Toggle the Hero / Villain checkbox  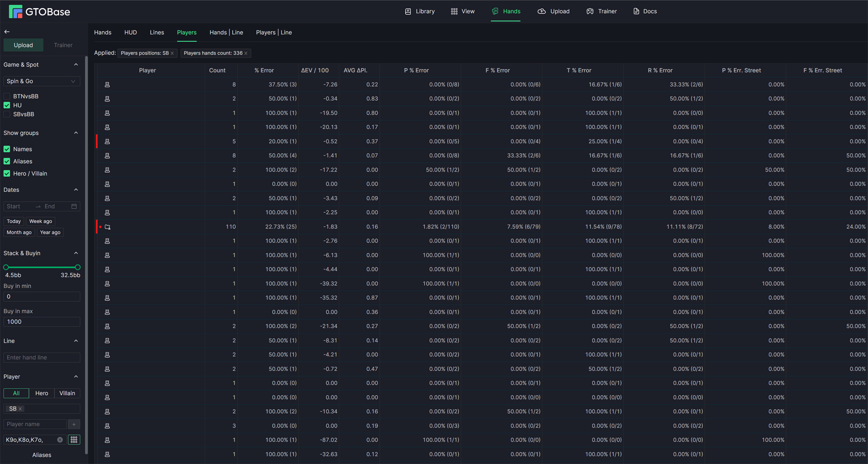pos(7,174)
